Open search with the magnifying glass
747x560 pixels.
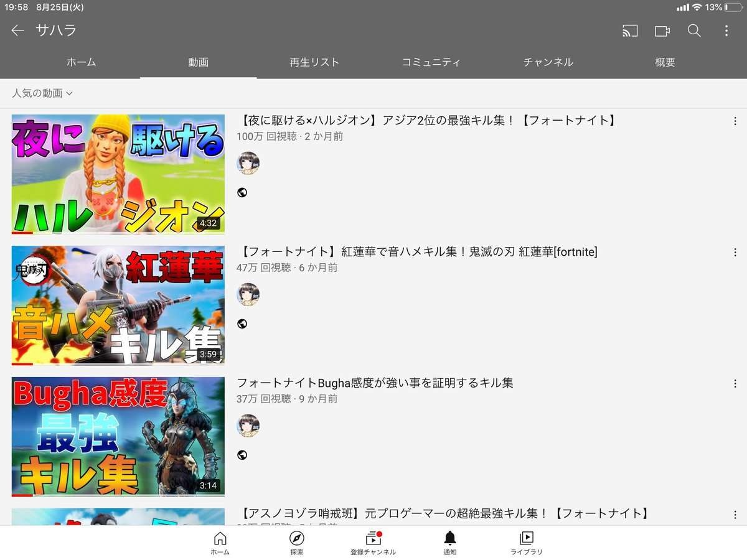coord(694,30)
